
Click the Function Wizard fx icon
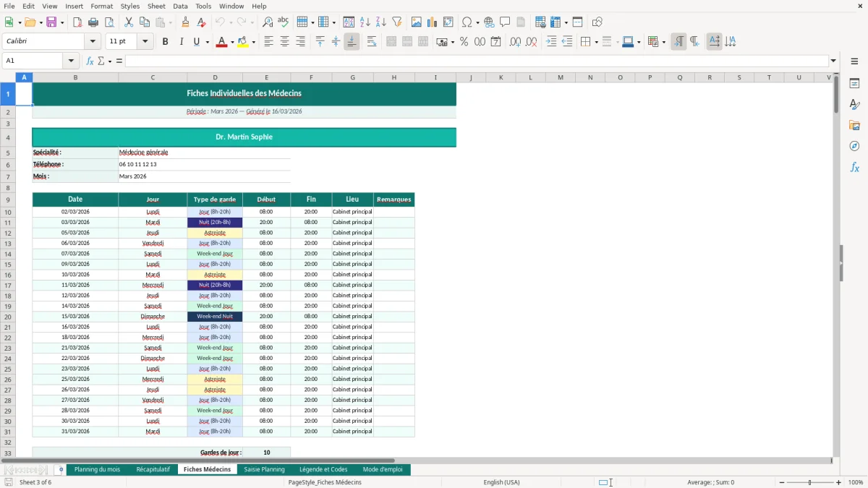tap(90, 61)
